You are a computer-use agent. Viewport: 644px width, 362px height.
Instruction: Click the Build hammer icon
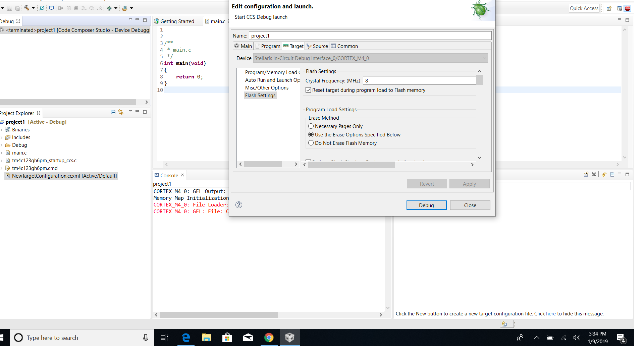tap(26, 8)
